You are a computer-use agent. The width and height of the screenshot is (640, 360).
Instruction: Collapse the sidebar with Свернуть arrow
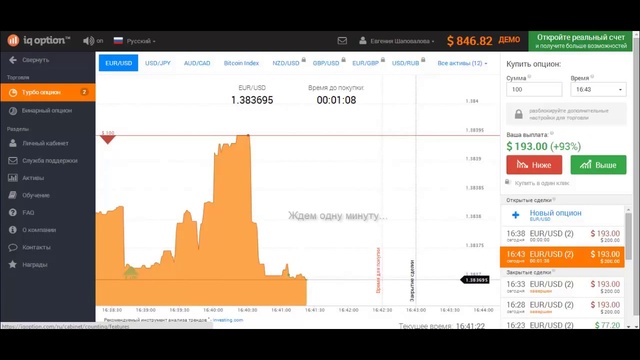(x=13, y=60)
